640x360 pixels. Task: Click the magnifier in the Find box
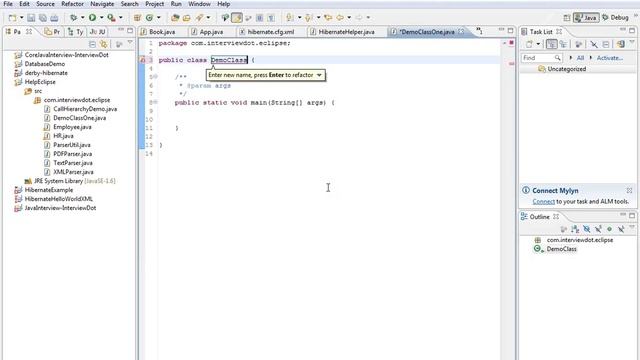pos(558,58)
